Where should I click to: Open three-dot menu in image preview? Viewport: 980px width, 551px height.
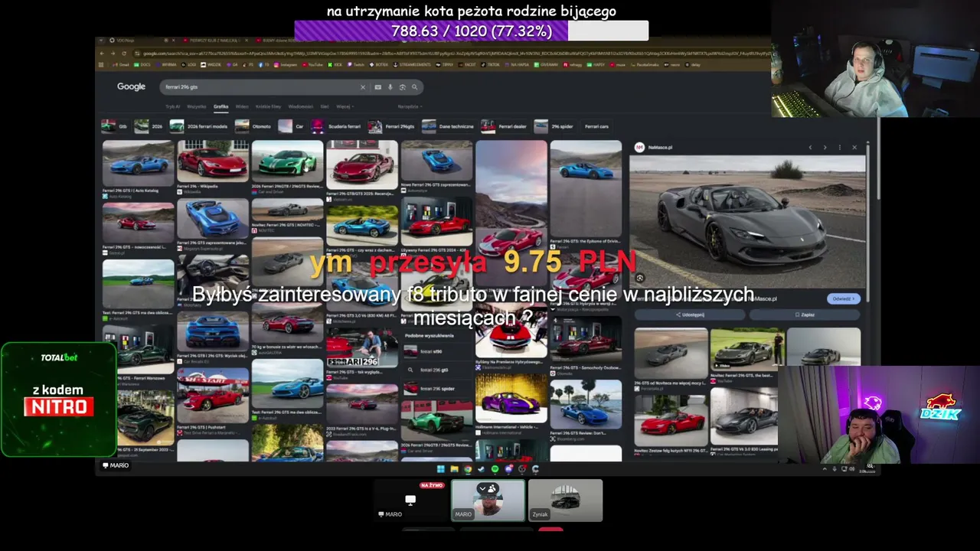[x=840, y=147]
